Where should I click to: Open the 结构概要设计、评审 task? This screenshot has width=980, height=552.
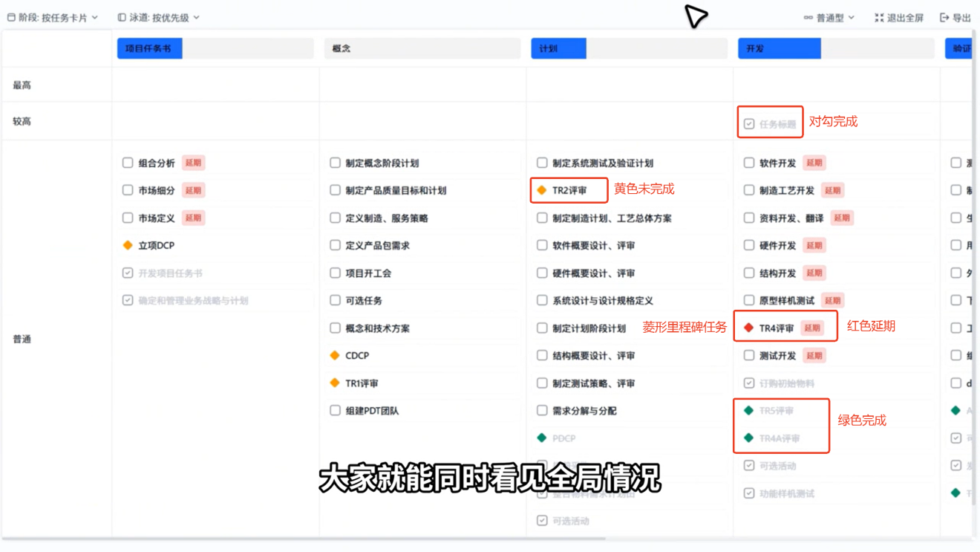(594, 355)
